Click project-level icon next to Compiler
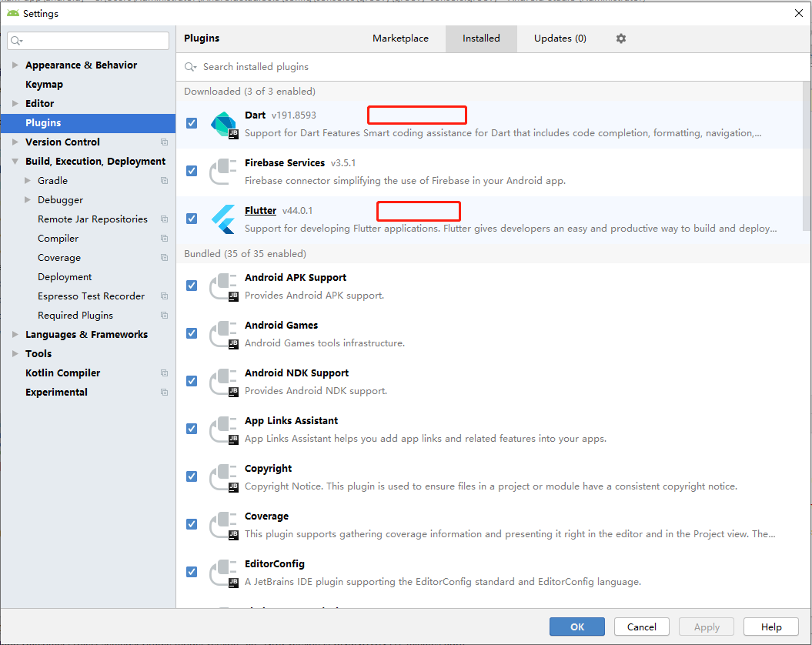The image size is (812, 645). pyautogui.click(x=164, y=239)
